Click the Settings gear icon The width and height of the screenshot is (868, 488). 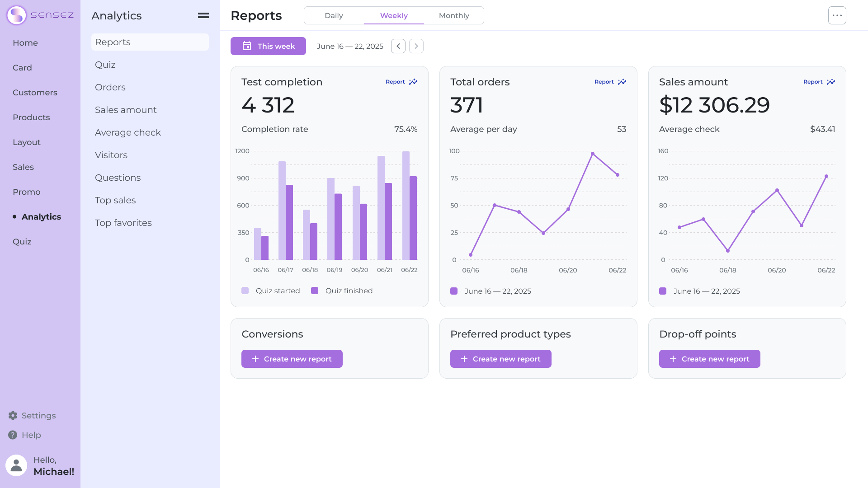(13, 415)
